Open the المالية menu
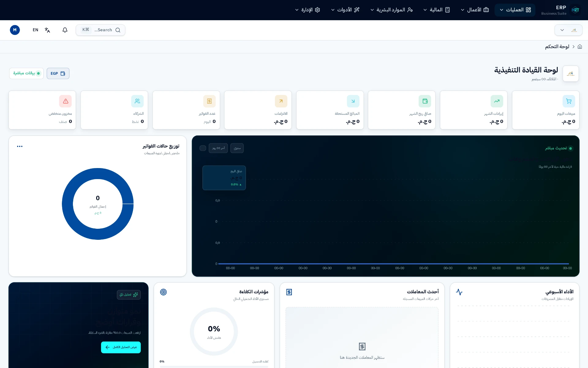Image resolution: width=588 pixels, height=368 pixels. pos(437,10)
